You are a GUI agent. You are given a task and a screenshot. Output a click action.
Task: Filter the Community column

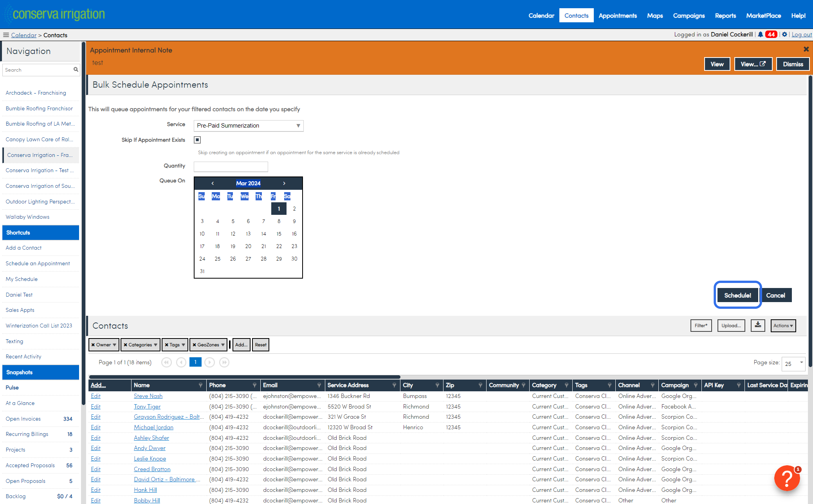click(523, 385)
